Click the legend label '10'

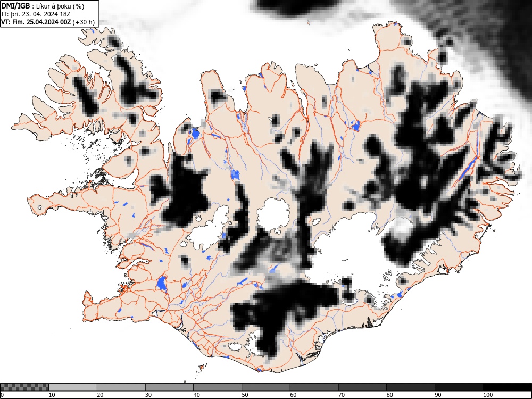point(52,395)
